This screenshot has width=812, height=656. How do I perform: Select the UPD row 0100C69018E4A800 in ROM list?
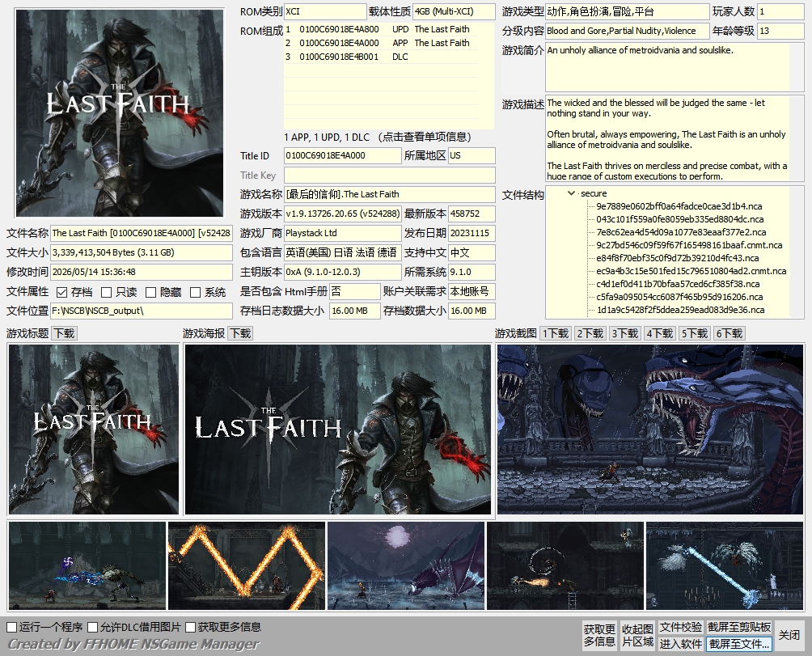point(381,29)
